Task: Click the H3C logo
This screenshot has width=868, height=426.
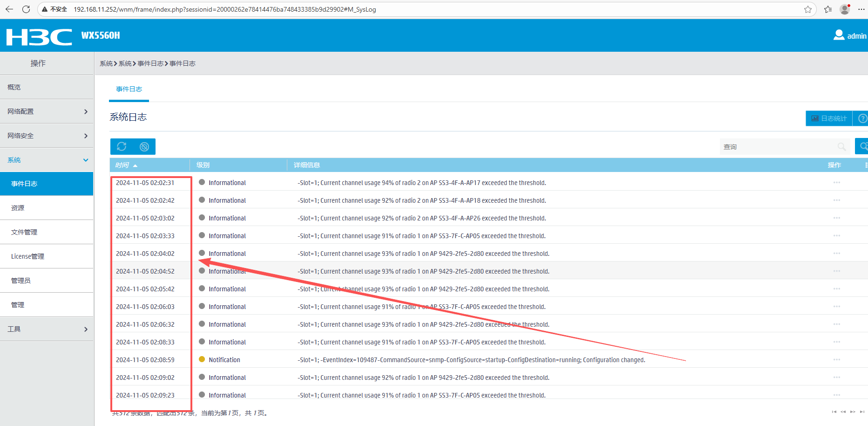Action: [x=39, y=37]
